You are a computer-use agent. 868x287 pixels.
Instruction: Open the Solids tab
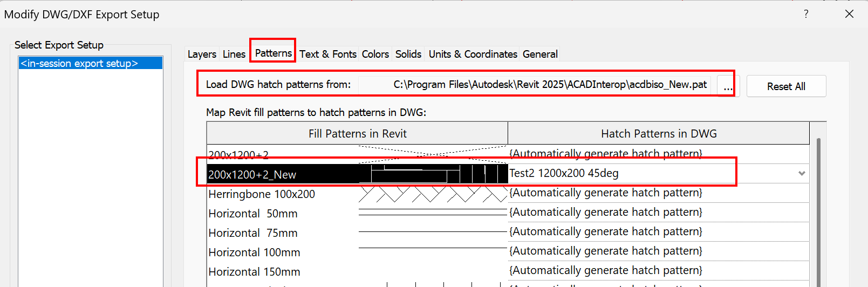click(408, 54)
